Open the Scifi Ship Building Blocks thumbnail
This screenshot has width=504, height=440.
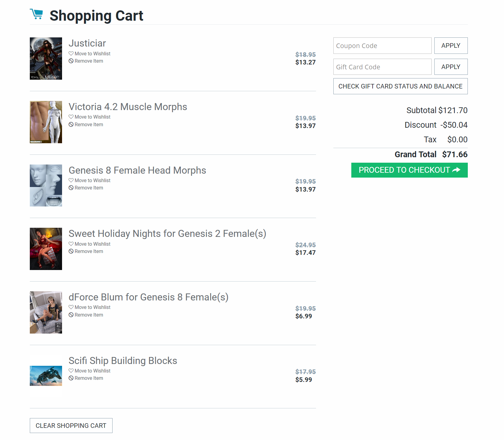click(x=46, y=376)
